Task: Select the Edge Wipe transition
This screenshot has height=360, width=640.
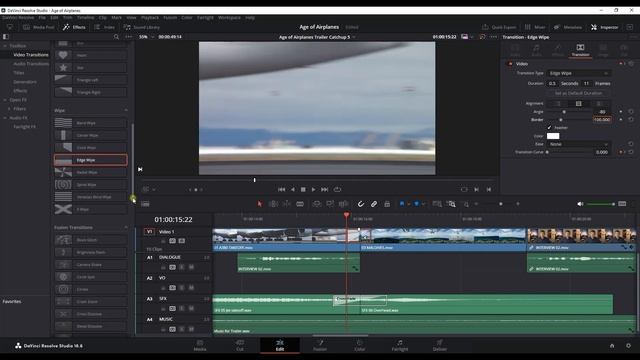Action: (91, 160)
